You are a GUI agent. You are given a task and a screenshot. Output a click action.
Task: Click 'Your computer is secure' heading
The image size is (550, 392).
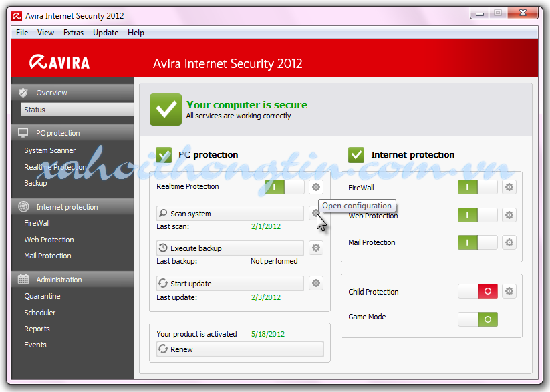tap(247, 104)
